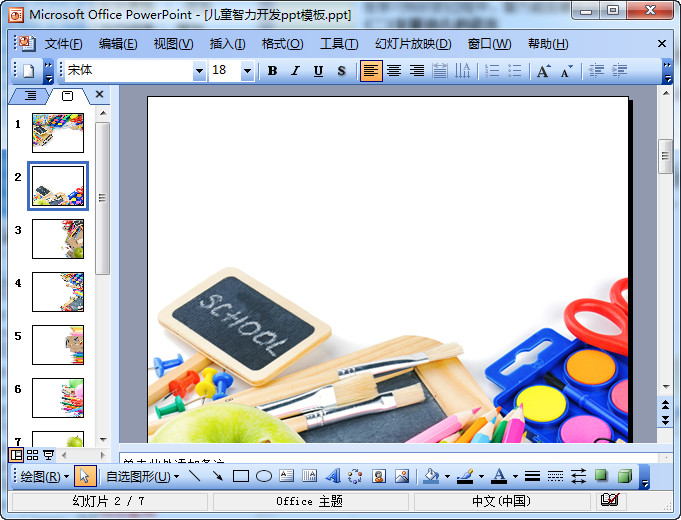Open 编辑(E) menu

coord(118,44)
